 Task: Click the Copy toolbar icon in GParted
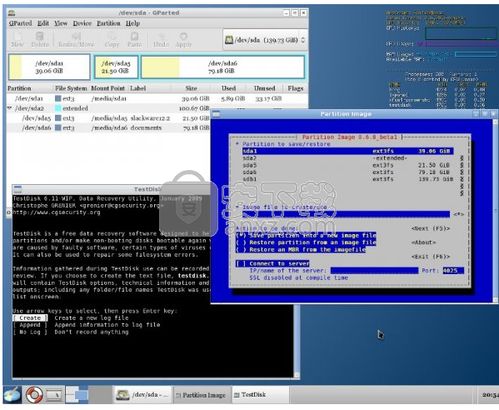(x=112, y=39)
